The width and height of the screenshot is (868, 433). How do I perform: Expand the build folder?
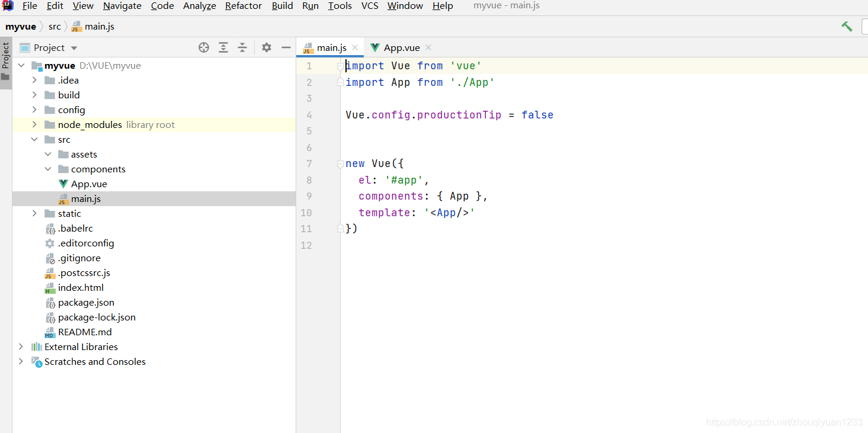pyautogui.click(x=34, y=95)
